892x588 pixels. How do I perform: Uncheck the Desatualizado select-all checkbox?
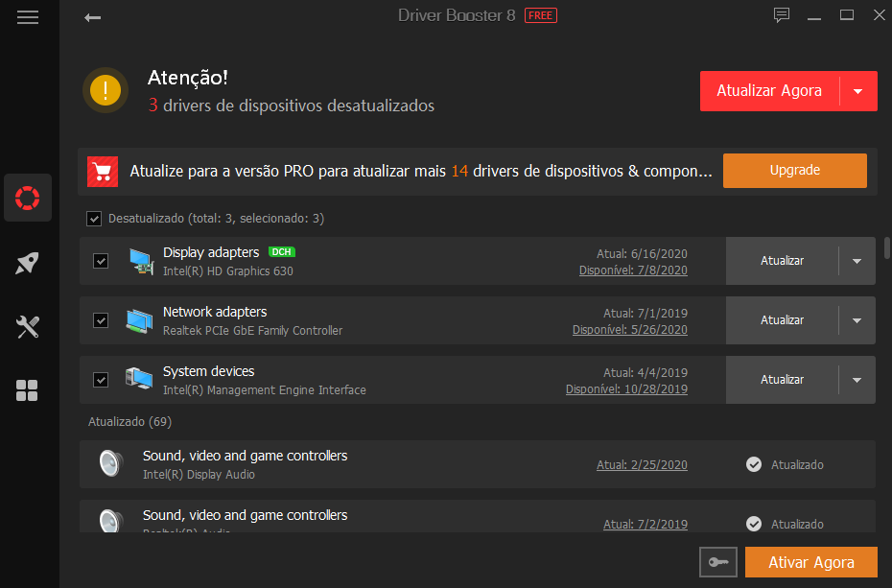(x=94, y=219)
